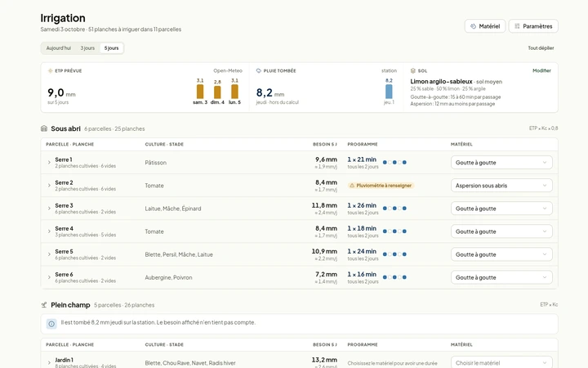Click the 1 × 21 min programme
Image resolution: width=588 pixels, height=368 pixels.
(x=362, y=159)
